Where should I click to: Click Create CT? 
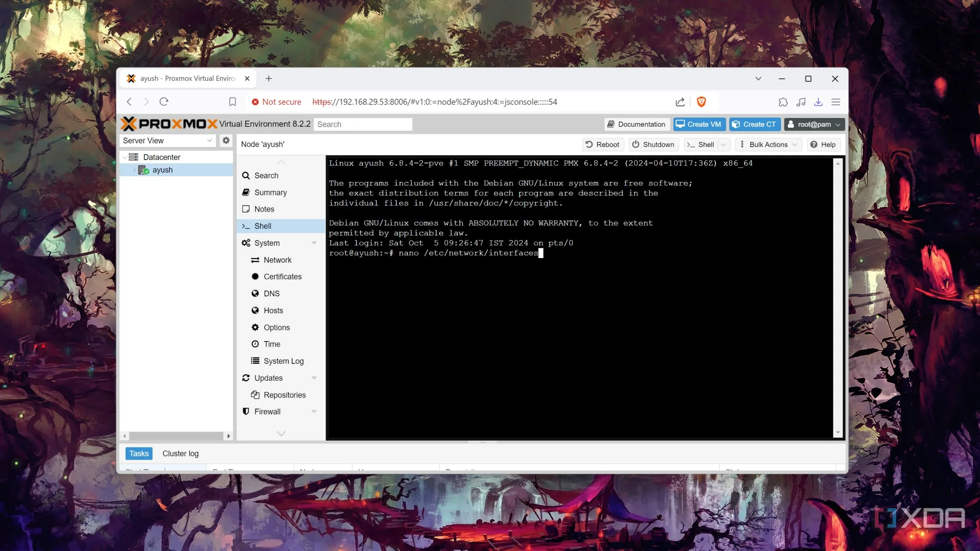pos(754,124)
